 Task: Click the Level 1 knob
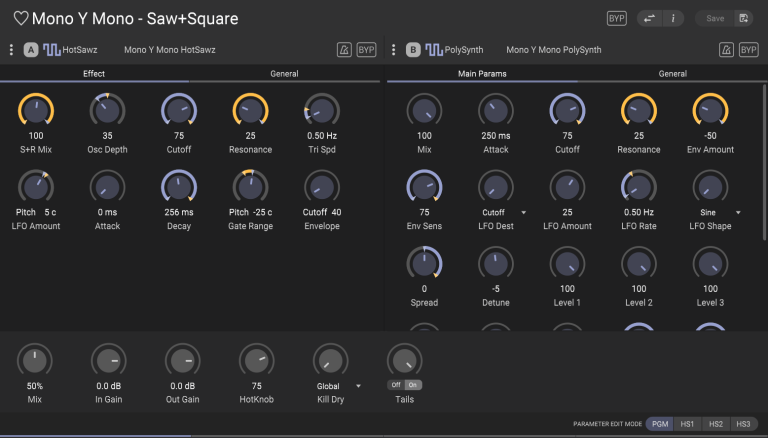567,263
